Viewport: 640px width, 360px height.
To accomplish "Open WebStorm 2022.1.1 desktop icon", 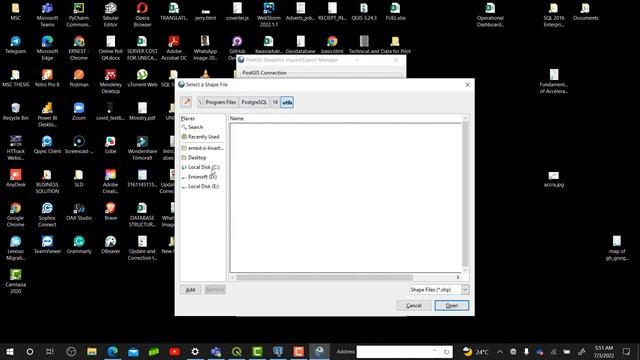I will click(269, 14).
